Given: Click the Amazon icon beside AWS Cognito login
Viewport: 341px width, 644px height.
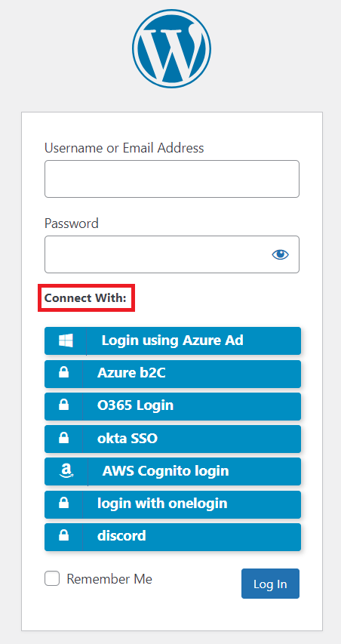Looking at the screenshot, I should pos(66,470).
